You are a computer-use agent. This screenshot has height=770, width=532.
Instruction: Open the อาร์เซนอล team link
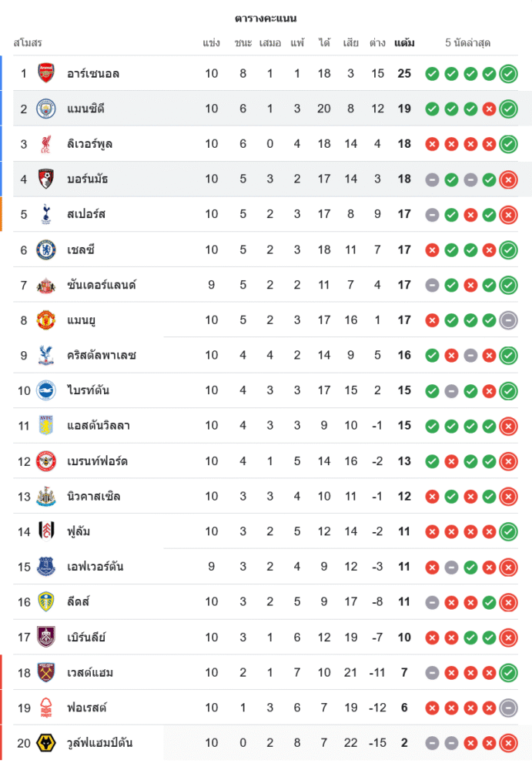coord(93,74)
